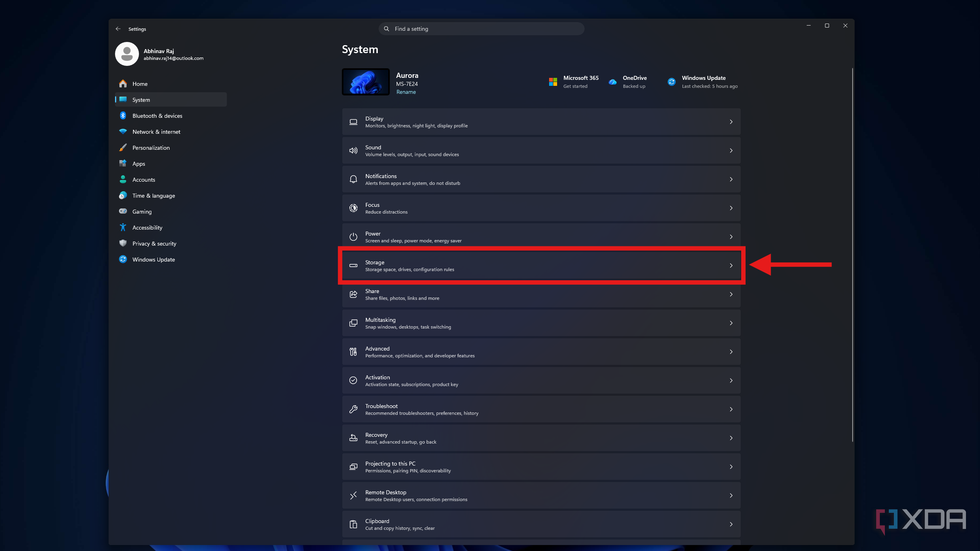Click the user profile avatar picture
The height and width of the screenshot is (551, 980).
127,54
